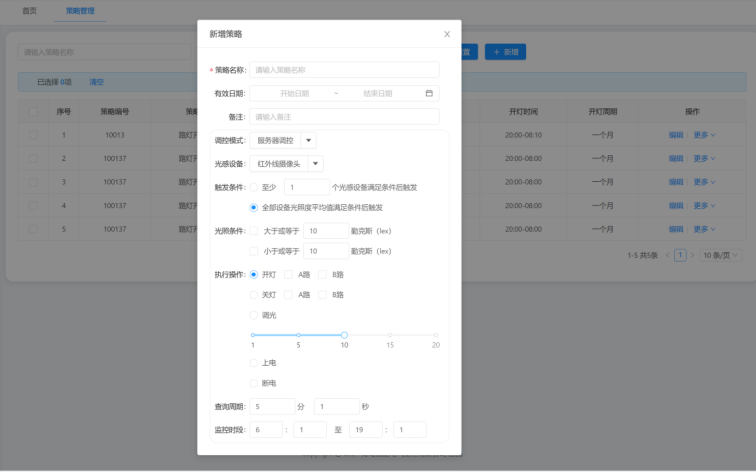This screenshot has width=756, height=472.
Task: Check B路 in the 关灯 row
Action: click(323, 295)
